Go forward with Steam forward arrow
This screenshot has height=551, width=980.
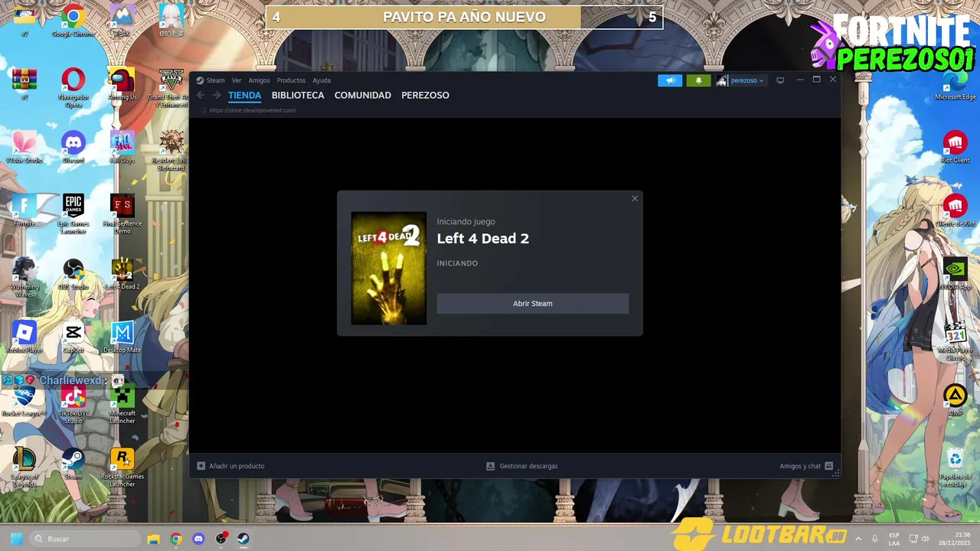217,96
